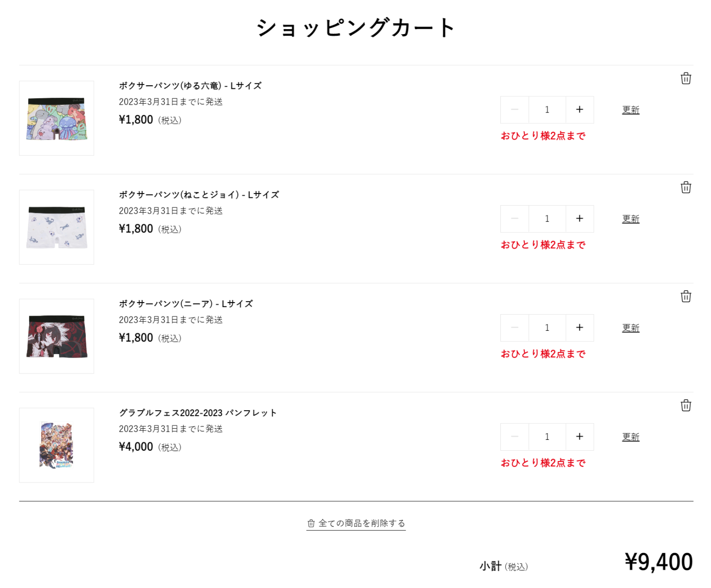Screen dimensions: 711x588
Task: Delete ゆる六竜 boxer pants from cart
Action: 685,79
